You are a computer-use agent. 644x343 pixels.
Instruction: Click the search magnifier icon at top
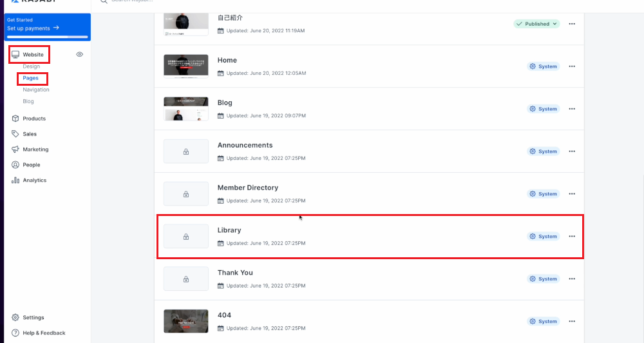(104, 1)
